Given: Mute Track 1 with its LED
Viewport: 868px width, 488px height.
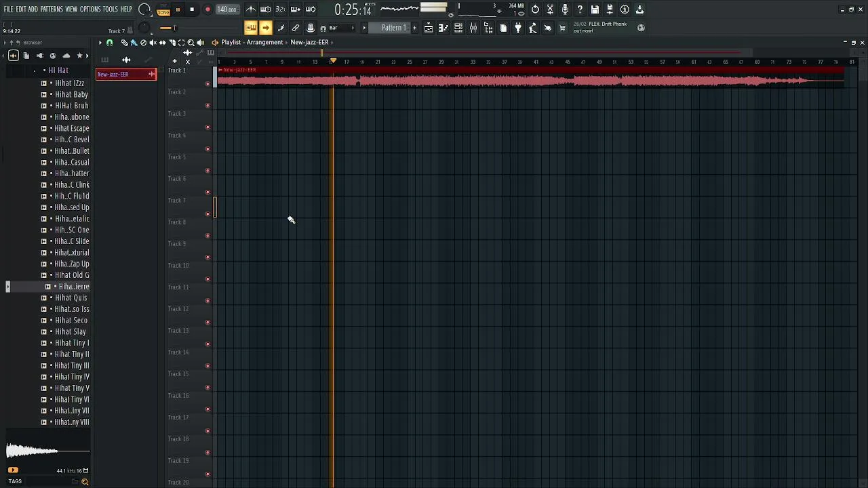Looking at the screenshot, I should [208, 84].
